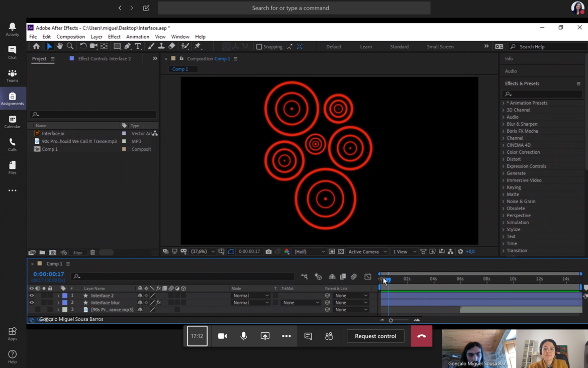Toggle visibility of Interface blur layer

pos(32,303)
